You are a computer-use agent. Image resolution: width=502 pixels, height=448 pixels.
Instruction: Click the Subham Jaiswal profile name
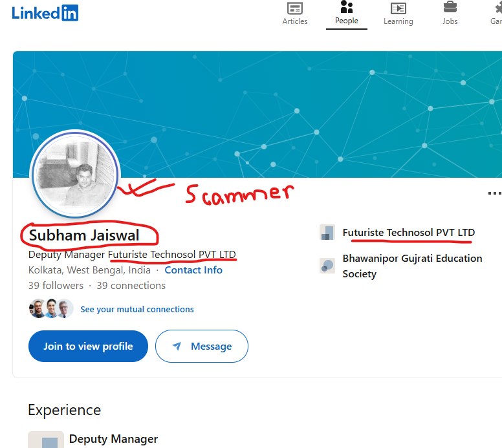coord(84,235)
